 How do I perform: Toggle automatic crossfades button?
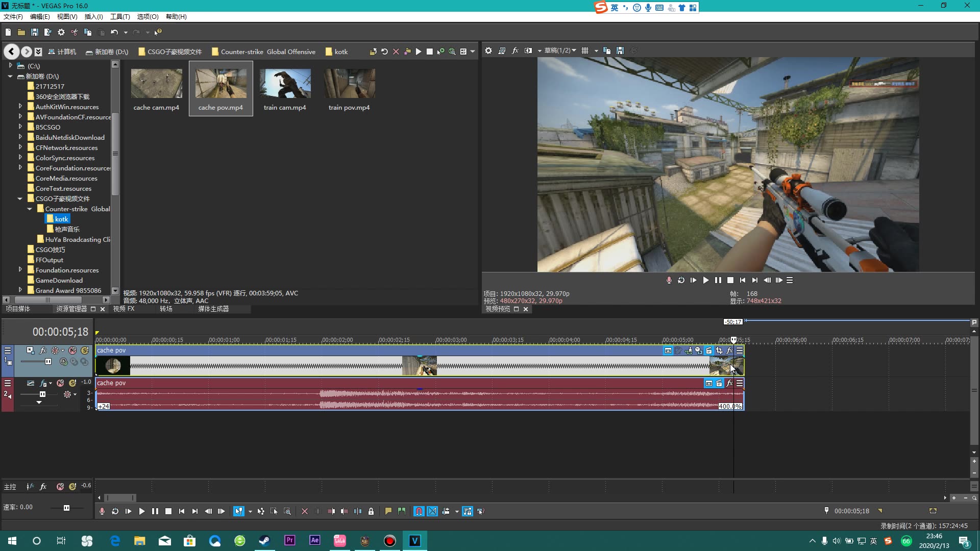(432, 511)
